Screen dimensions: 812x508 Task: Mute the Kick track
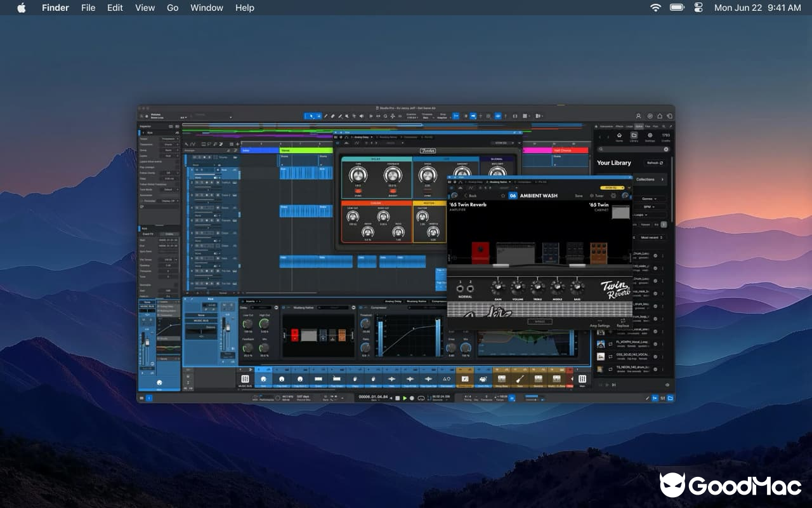[197, 170]
